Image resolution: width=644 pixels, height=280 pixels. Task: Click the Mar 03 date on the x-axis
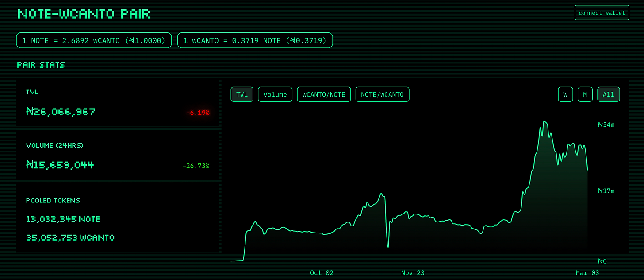[587, 273]
